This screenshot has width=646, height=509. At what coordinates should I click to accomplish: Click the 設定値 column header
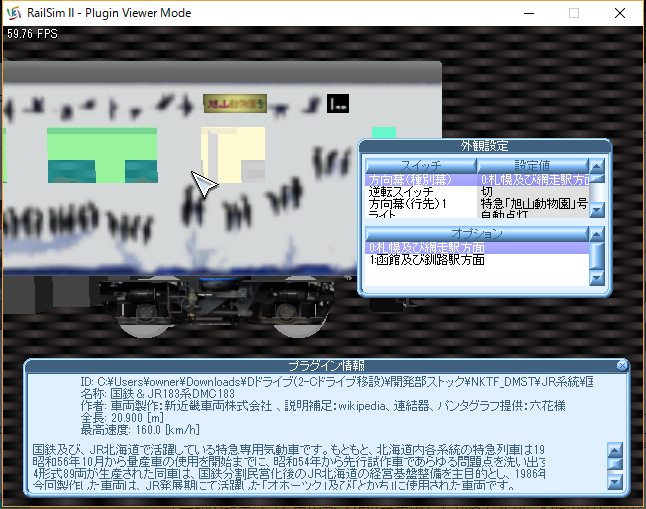(x=533, y=166)
